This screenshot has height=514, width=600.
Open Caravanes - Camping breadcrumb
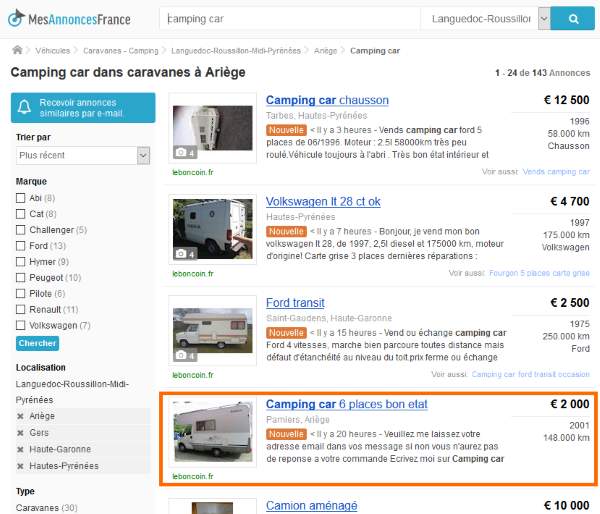pos(121,51)
